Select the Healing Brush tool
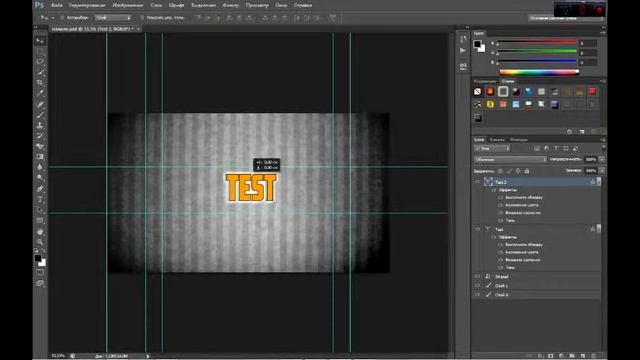The height and width of the screenshot is (360, 640). pos(40,104)
